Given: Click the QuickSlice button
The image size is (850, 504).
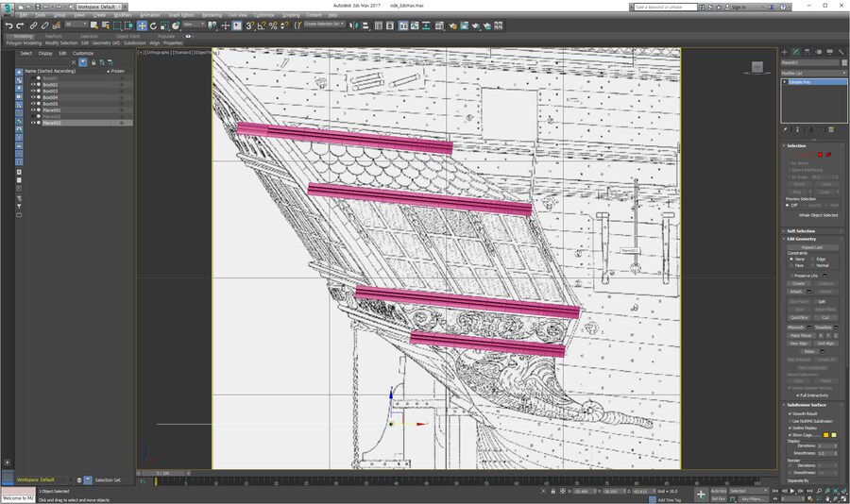Looking at the screenshot, I should tap(799, 317).
